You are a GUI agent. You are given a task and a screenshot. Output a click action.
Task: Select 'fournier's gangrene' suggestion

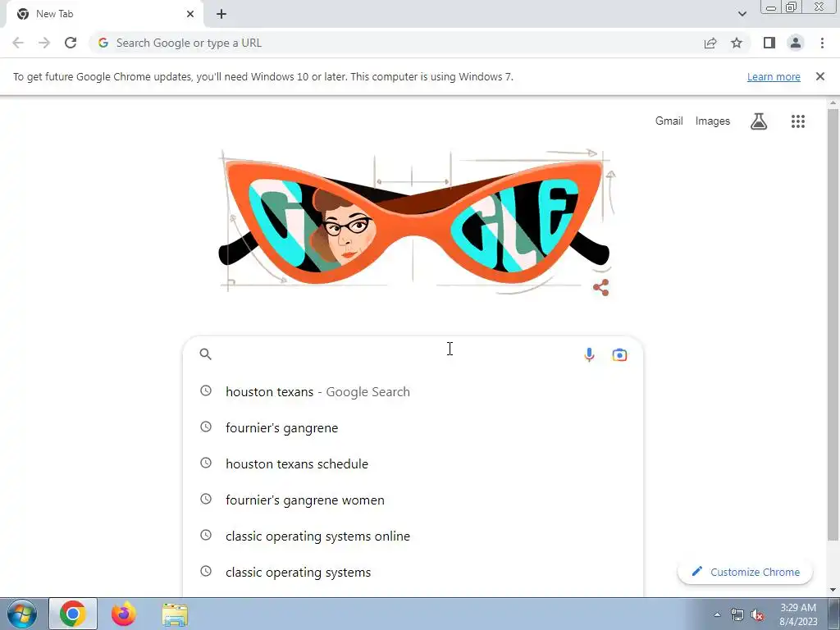pyautogui.click(x=413, y=427)
